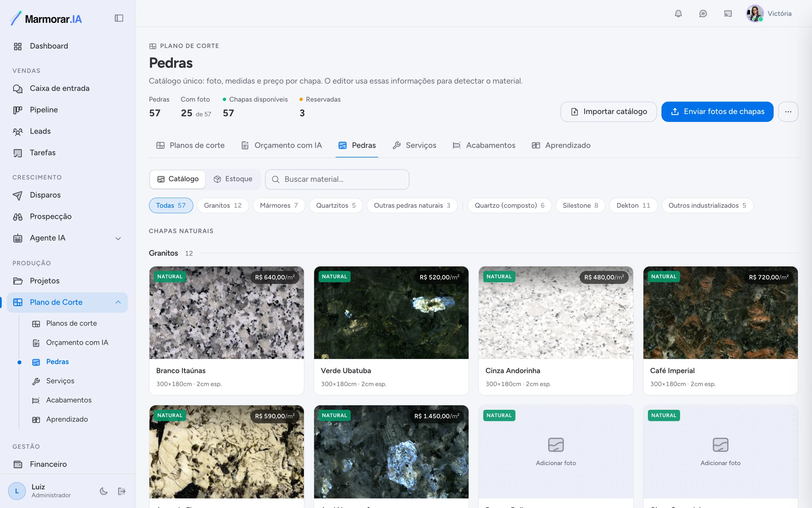Filter by Silestone 8 chip
Screen dimensions: 812x508
580,206
